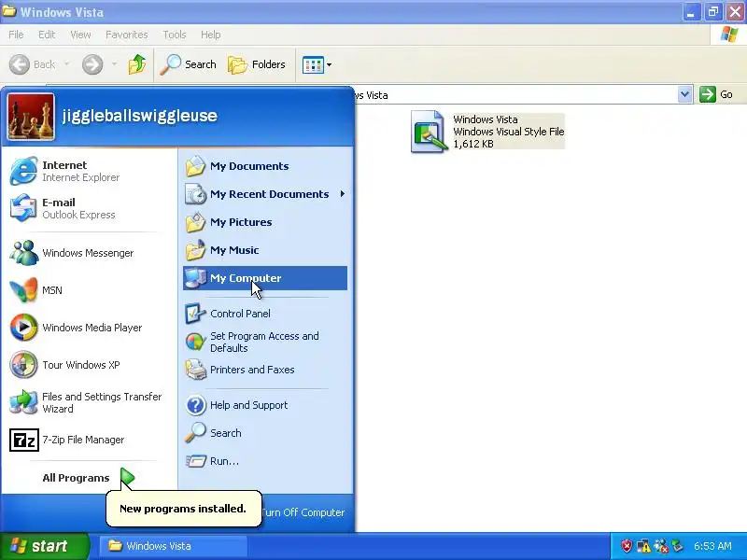Start Tour Windows XP
Viewport: 747px width, 560px height.
89,365
